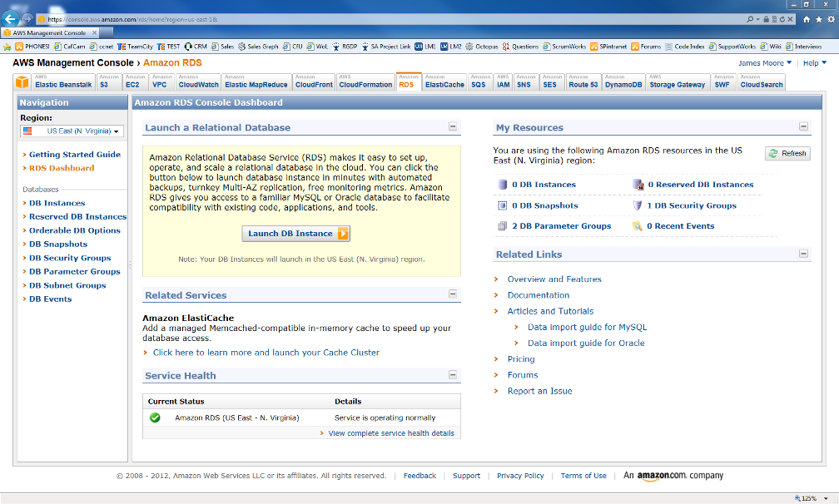Open the Octopus bookmark
This screenshot has height=504, width=839.
pos(482,47)
